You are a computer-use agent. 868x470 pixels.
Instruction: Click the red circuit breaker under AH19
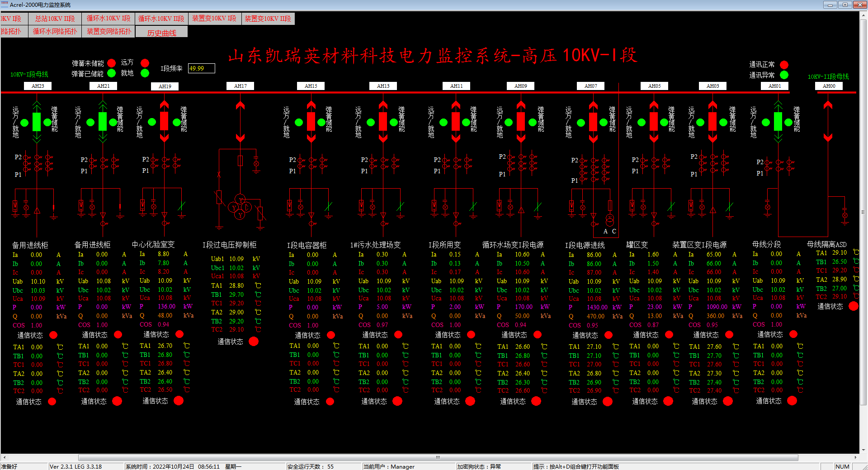tap(164, 122)
